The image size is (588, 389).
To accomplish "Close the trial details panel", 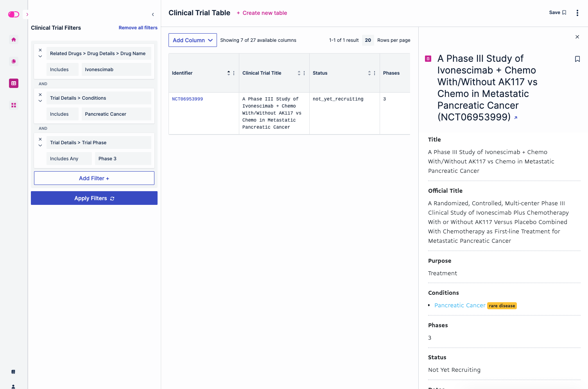I will click(577, 37).
